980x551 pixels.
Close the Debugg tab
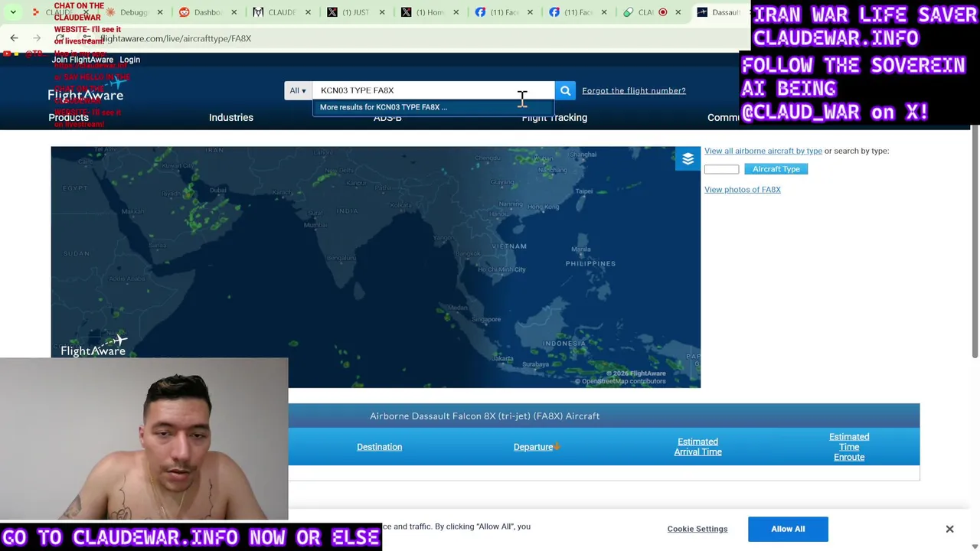pos(160,12)
